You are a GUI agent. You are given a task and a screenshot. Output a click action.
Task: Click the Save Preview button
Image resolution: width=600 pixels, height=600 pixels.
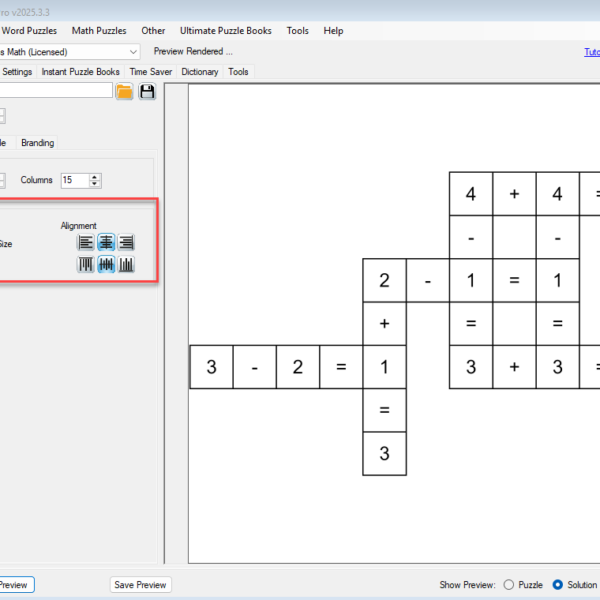140,585
